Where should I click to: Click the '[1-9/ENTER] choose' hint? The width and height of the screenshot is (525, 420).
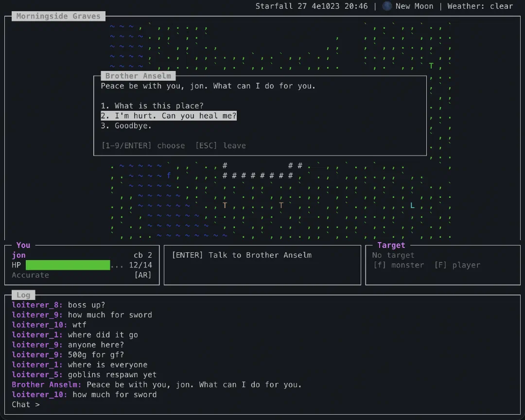click(x=143, y=146)
